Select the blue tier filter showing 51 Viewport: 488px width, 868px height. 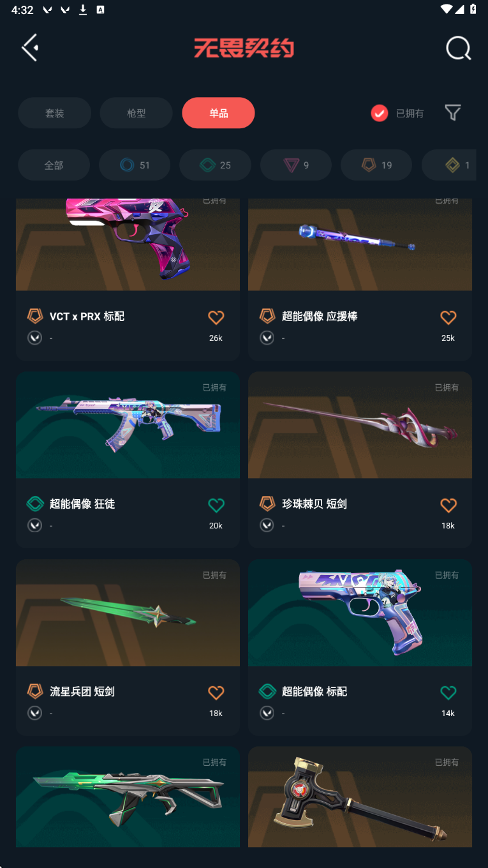point(135,165)
